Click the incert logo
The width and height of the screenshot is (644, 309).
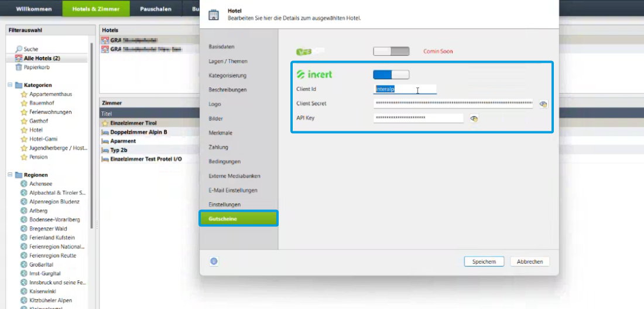(314, 74)
